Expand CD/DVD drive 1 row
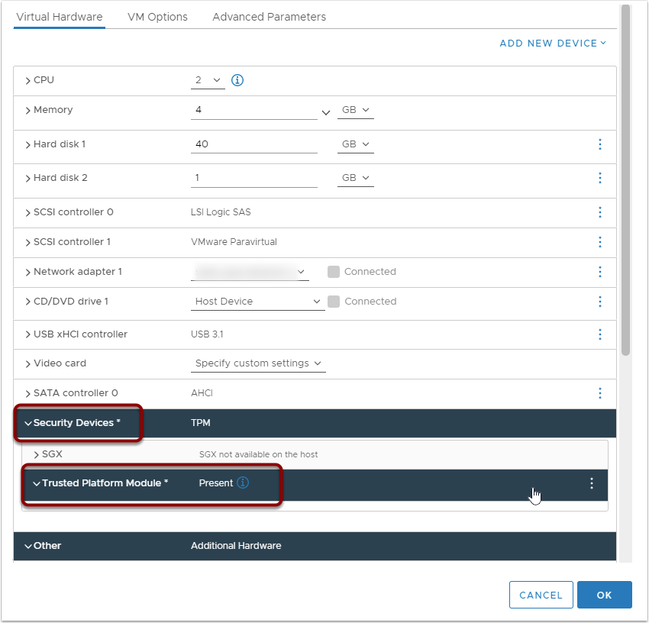Image resolution: width=649 pixels, height=623 pixels. [x=28, y=302]
